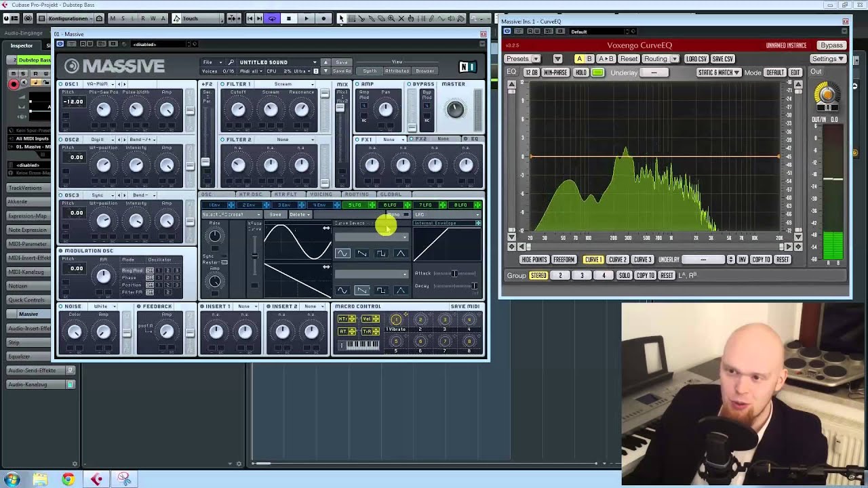Click the Bypass button in CurveEQ
Viewport: 868px width, 488px height.
(x=831, y=45)
